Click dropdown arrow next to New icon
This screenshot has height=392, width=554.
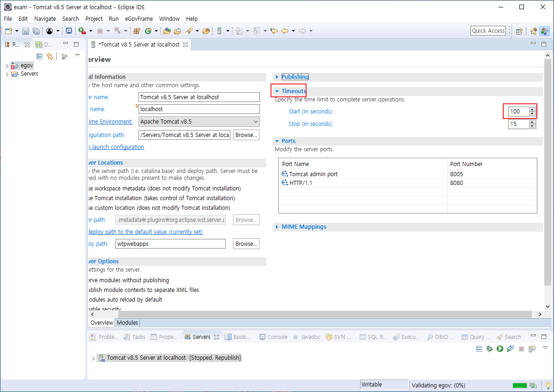[x=17, y=31]
